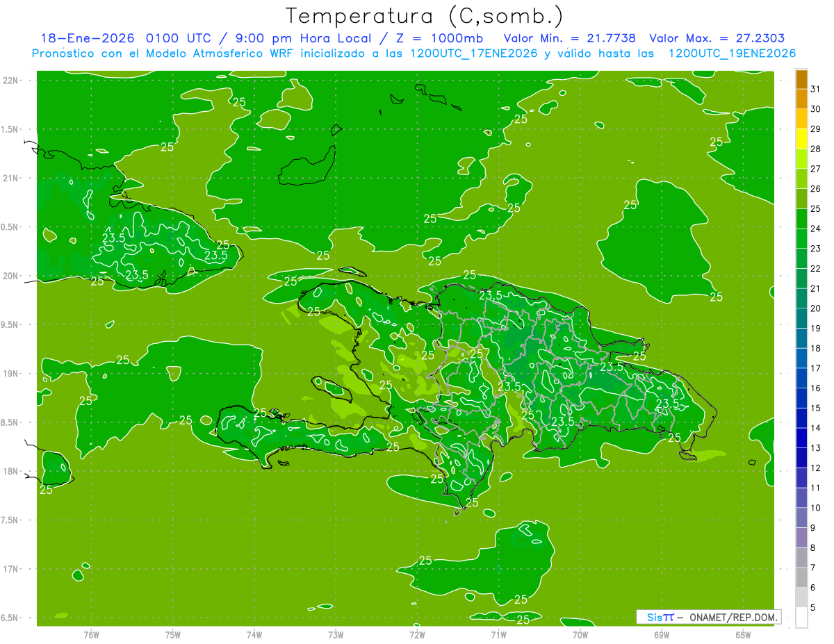Viewport: 834px width, 644px height.
Task: Click the "12" color scale label
Action: click(815, 468)
